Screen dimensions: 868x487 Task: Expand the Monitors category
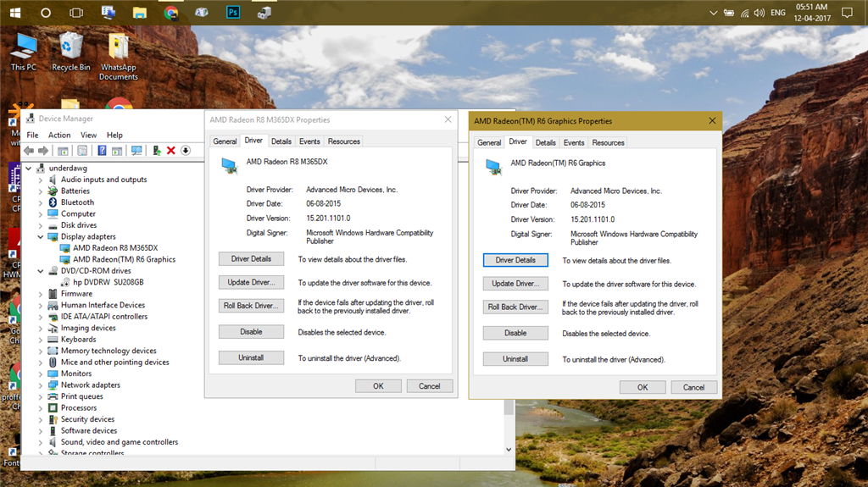(x=41, y=374)
